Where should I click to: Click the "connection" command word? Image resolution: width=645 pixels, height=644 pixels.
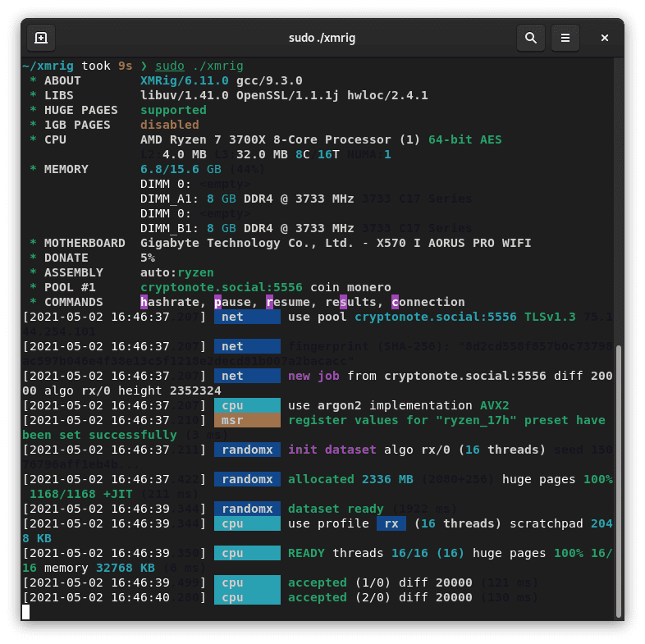(428, 302)
